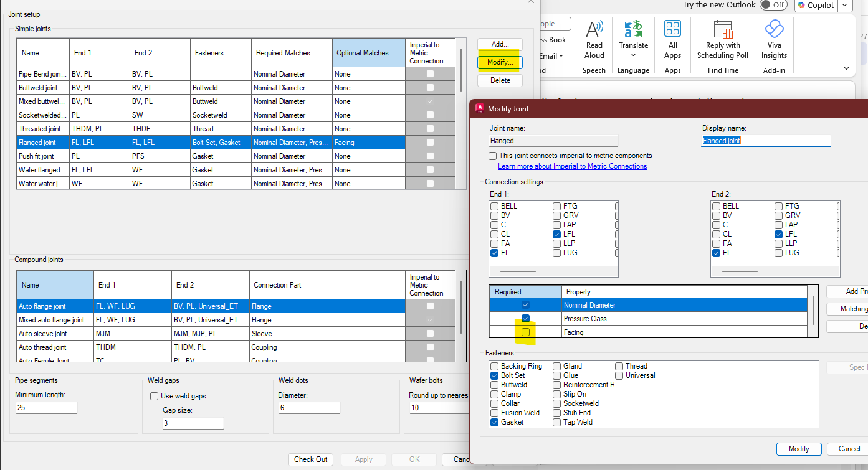Select the Push fit joint row
This screenshot has width=868, height=470.
[37, 156]
